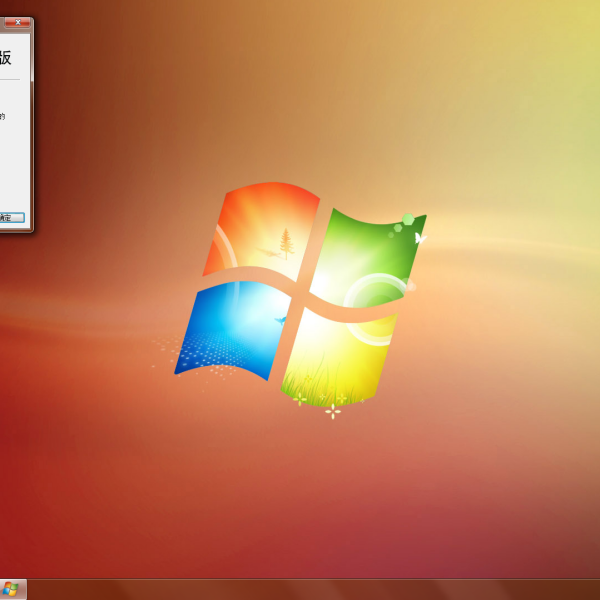Viewport: 600px width, 600px height.
Task: Close the dialog with the red X button
Action: (x=18, y=23)
